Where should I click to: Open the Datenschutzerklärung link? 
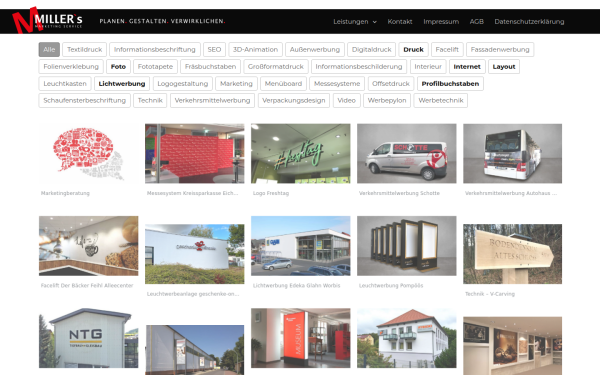tap(529, 22)
